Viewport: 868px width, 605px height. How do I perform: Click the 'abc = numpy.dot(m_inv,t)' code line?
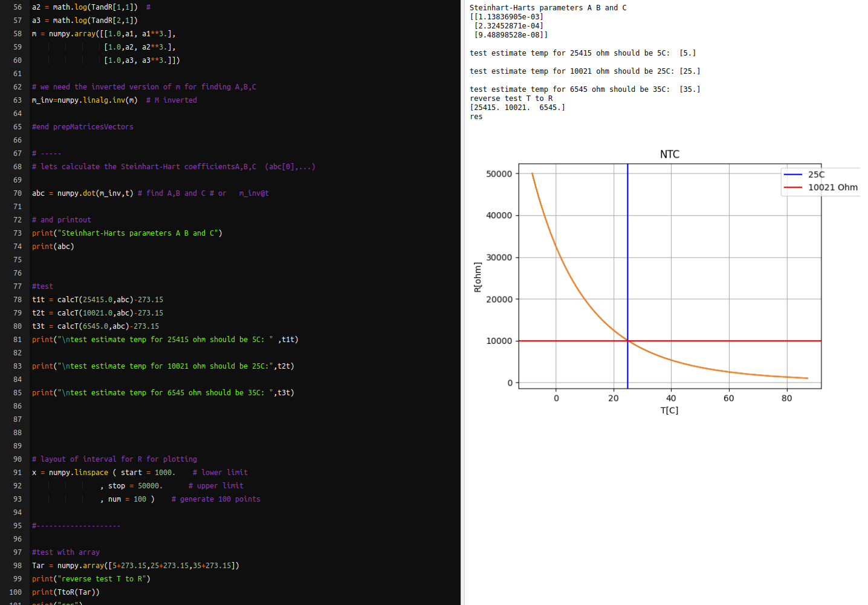[83, 193]
